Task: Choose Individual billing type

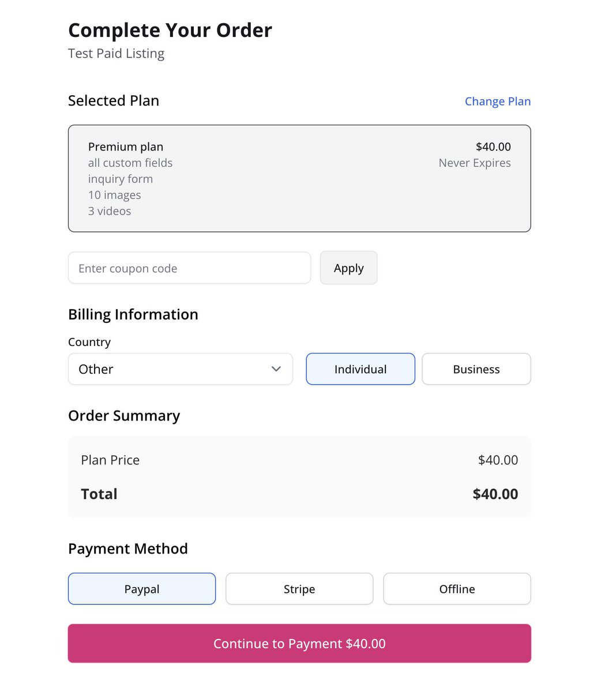Action: [360, 369]
